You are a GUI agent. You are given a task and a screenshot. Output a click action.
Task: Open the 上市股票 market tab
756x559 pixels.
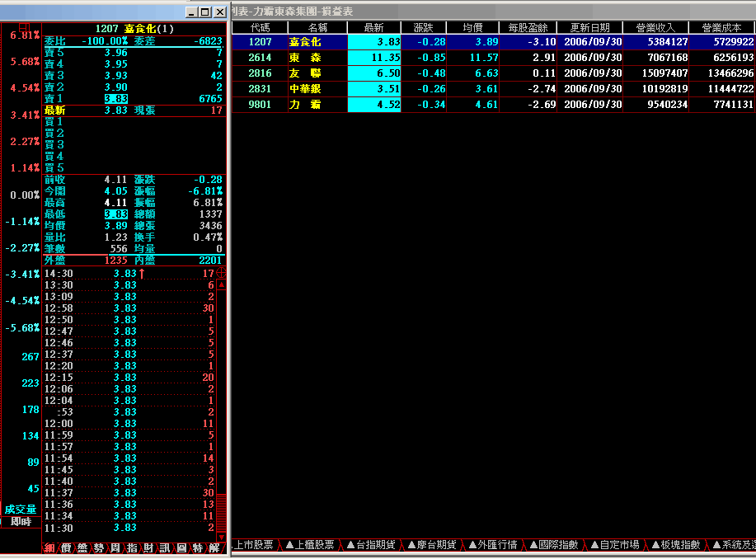[x=254, y=545]
